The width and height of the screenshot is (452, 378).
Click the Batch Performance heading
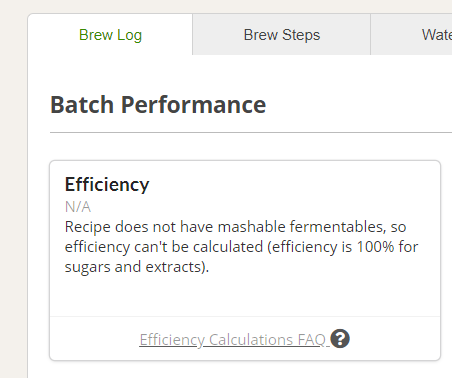point(158,105)
